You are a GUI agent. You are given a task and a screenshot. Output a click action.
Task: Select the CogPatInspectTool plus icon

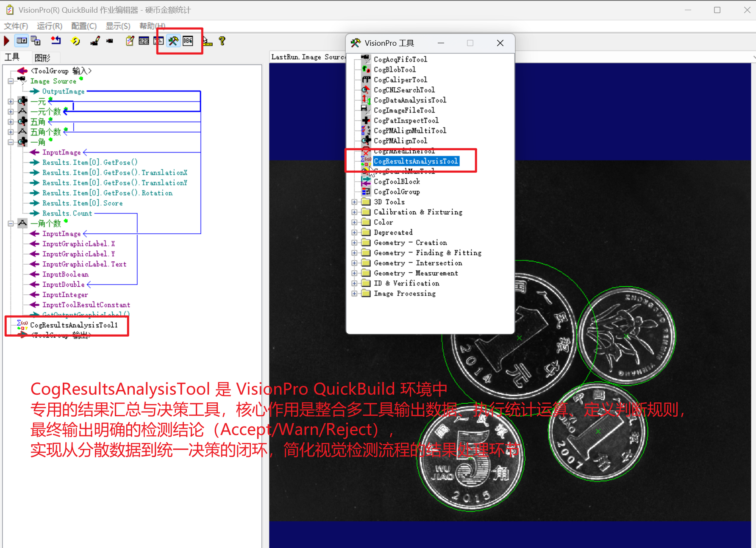[366, 120]
